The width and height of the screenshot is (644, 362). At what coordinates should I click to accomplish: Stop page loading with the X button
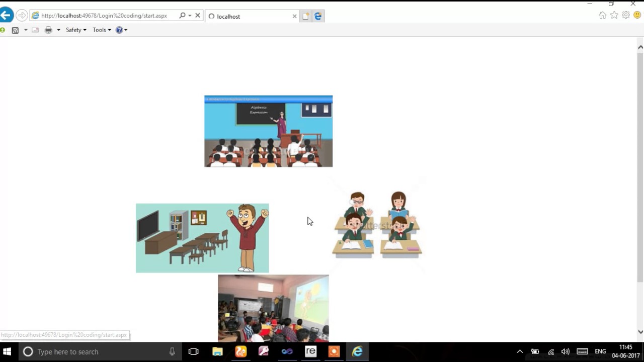(198, 16)
